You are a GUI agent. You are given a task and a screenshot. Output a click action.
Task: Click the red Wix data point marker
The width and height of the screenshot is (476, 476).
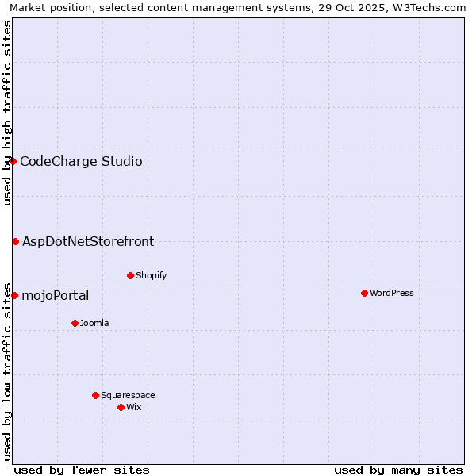tap(121, 407)
